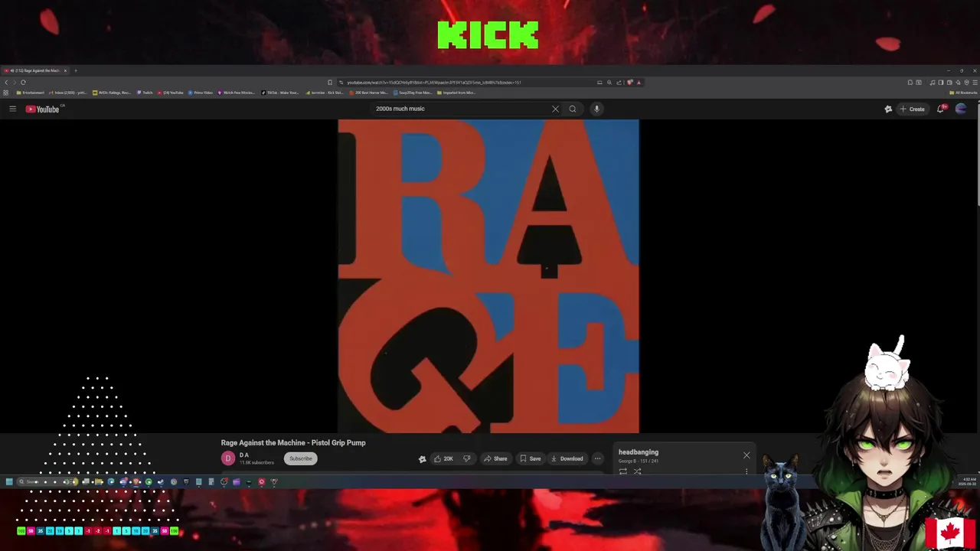The image size is (980, 551).
Task: Open the zoom magnifier in address bar
Action: pos(609,82)
